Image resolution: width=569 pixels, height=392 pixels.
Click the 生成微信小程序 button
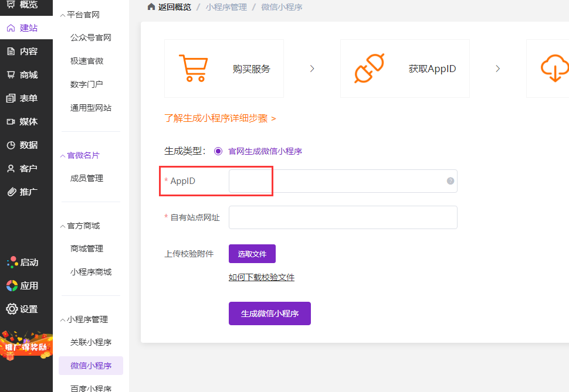tap(269, 313)
